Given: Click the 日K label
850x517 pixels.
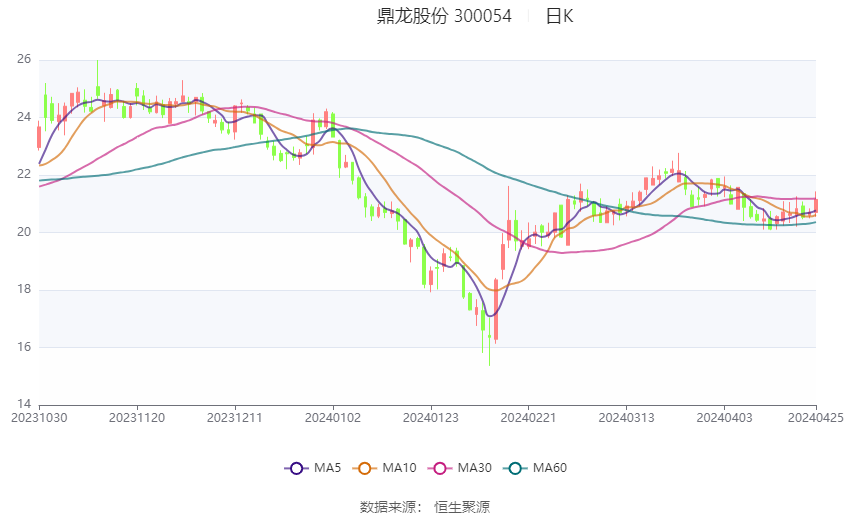Looking at the screenshot, I should pyautogui.click(x=559, y=16).
